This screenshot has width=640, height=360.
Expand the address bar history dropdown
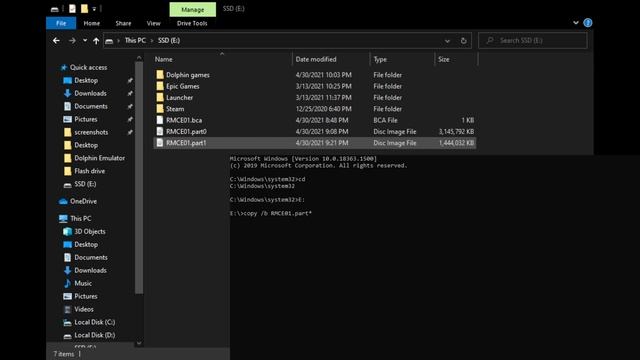(447, 41)
